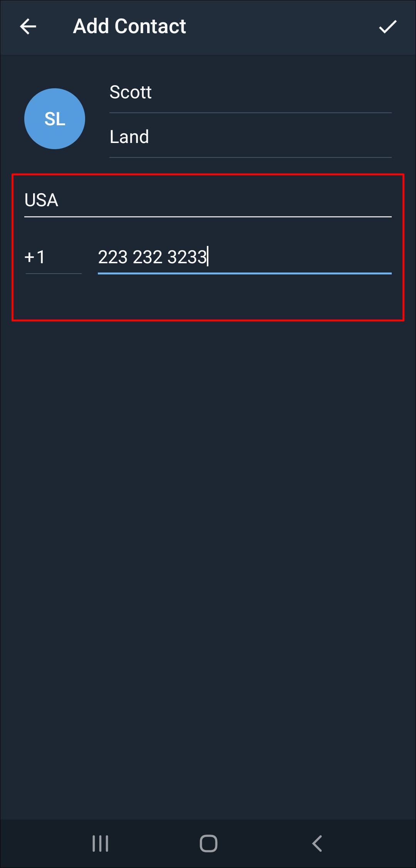Focus the +1 country code field
The height and width of the screenshot is (868, 416).
pos(54,257)
